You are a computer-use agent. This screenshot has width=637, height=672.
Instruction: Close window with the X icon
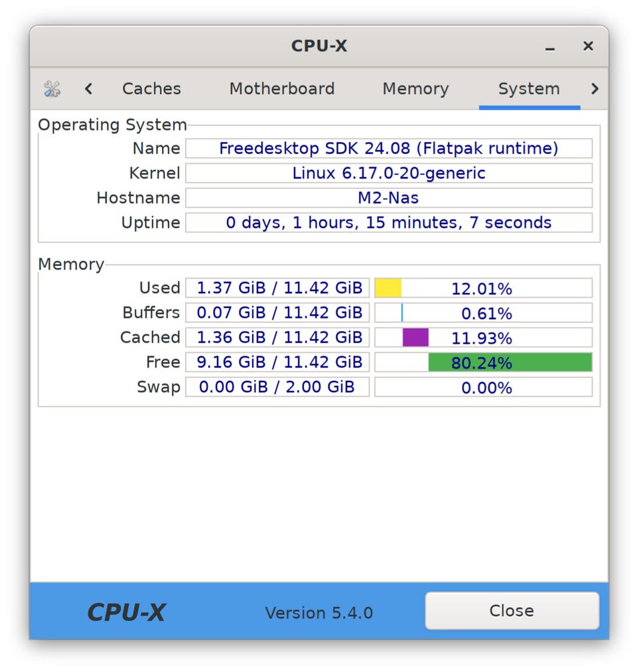(x=588, y=46)
